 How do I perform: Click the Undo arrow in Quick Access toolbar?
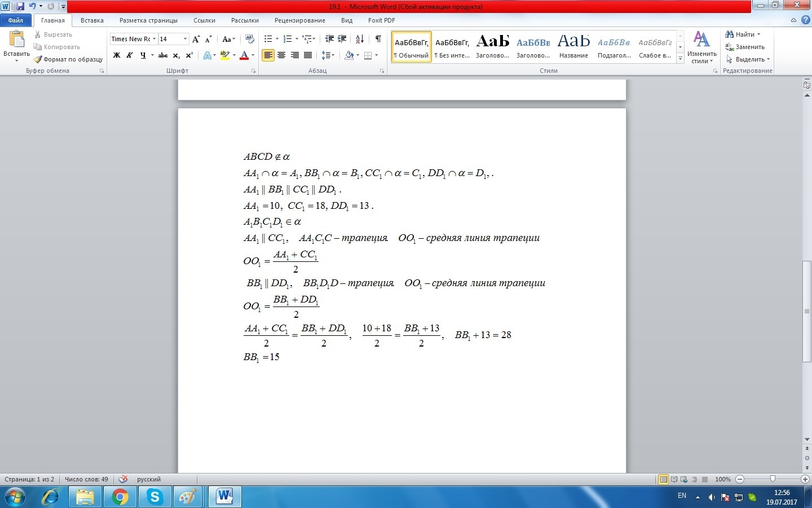[x=32, y=6]
